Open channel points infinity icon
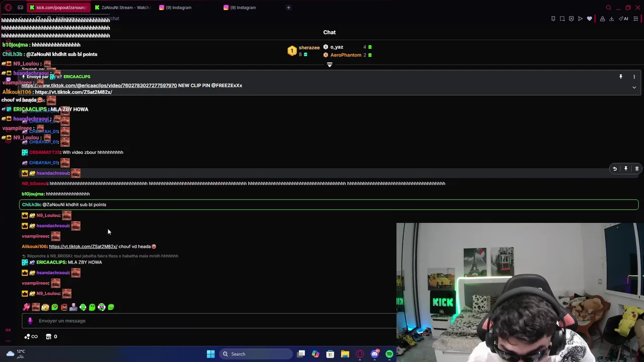 point(31,336)
